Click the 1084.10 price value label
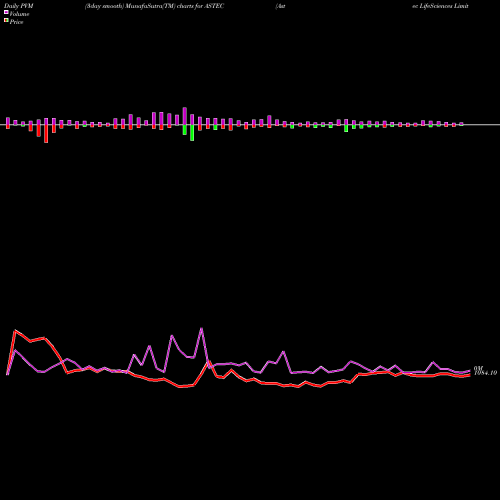500x500 pixels. (x=485, y=373)
